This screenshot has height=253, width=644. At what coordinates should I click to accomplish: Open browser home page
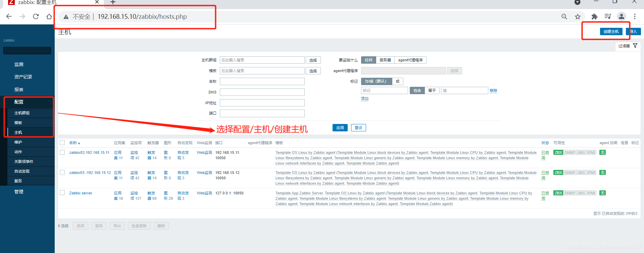tap(49, 16)
